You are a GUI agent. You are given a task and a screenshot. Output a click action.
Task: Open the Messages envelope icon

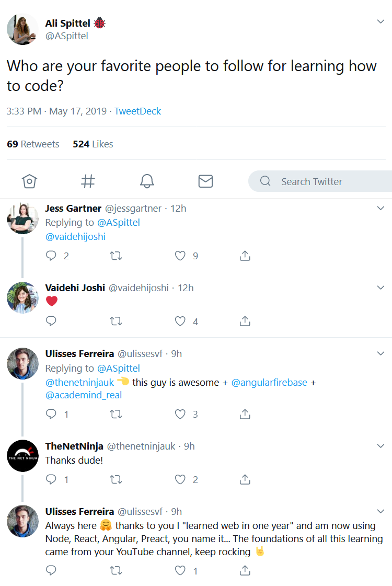(x=205, y=181)
